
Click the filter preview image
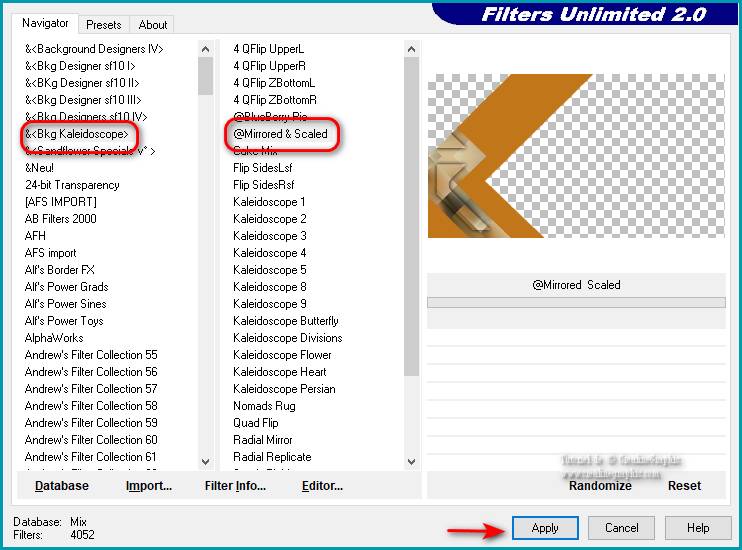pos(576,156)
